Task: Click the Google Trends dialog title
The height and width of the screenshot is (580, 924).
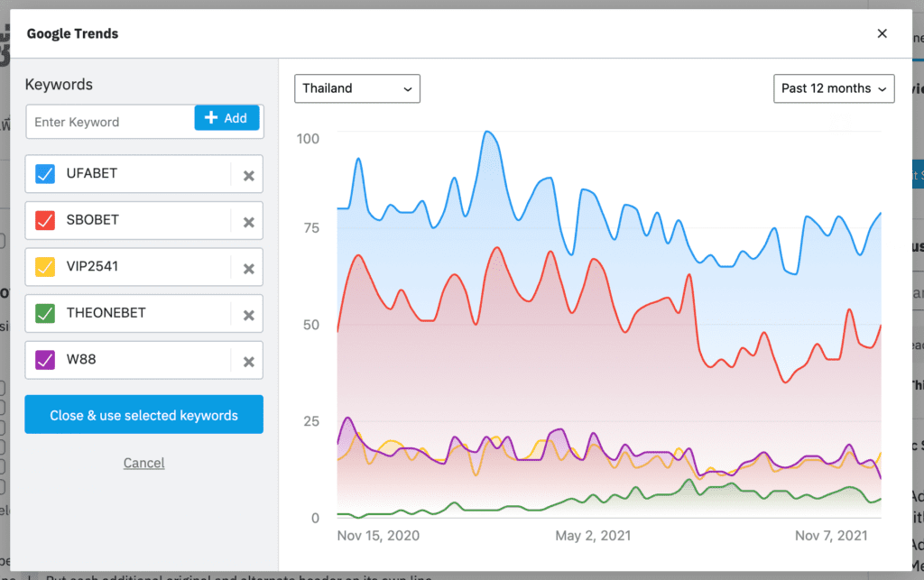Action: [72, 33]
